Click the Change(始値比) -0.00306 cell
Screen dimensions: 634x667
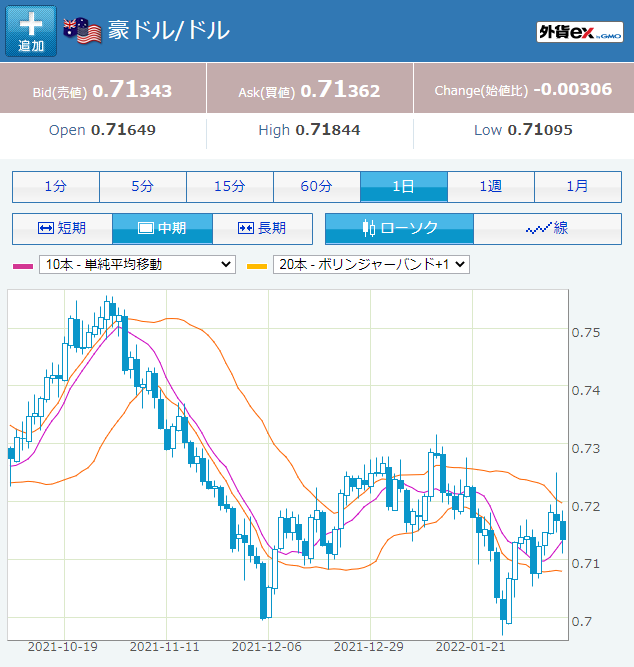pos(524,88)
